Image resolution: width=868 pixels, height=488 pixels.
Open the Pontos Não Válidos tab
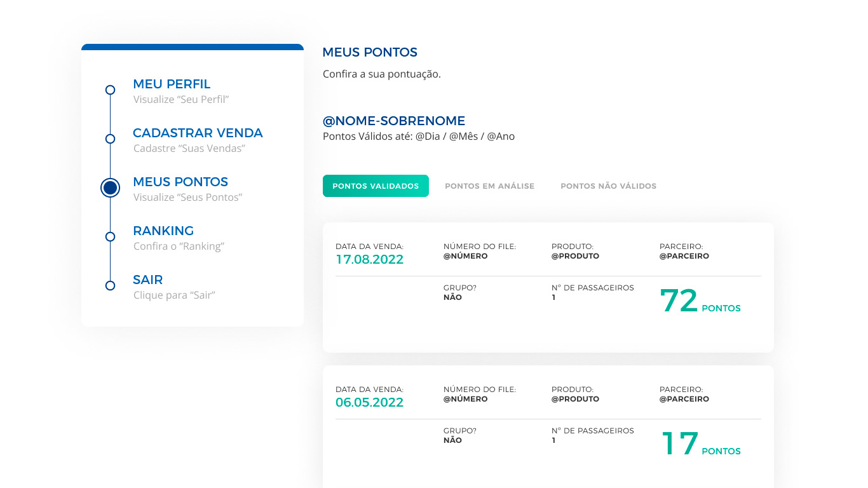click(608, 186)
